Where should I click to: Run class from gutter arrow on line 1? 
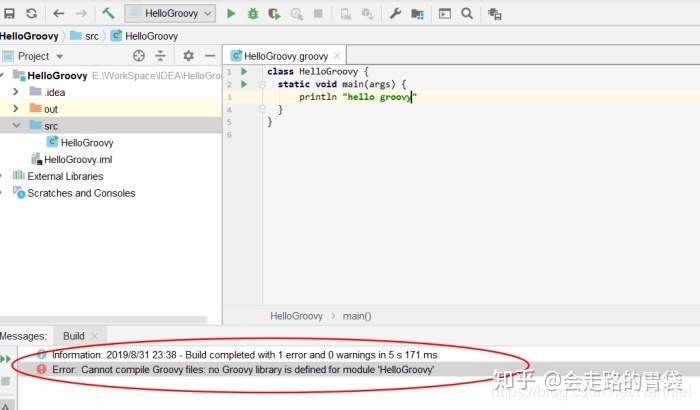tap(244, 71)
